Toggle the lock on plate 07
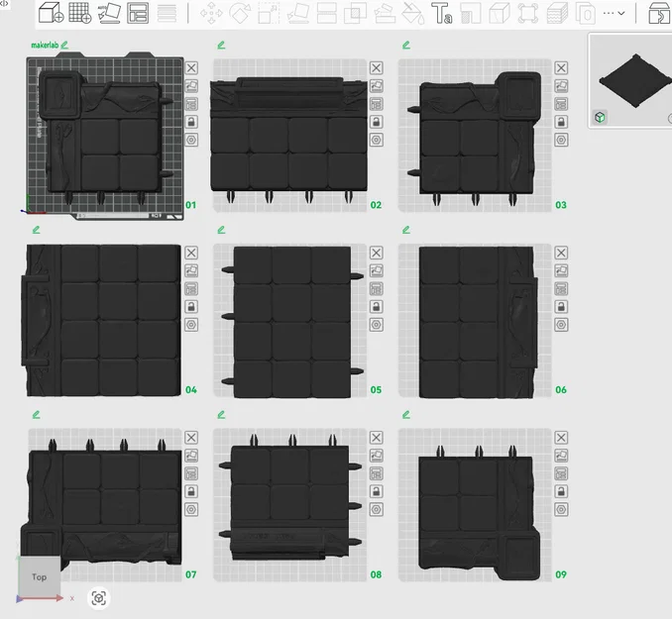The width and height of the screenshot is (672, 619). (191, 491)
